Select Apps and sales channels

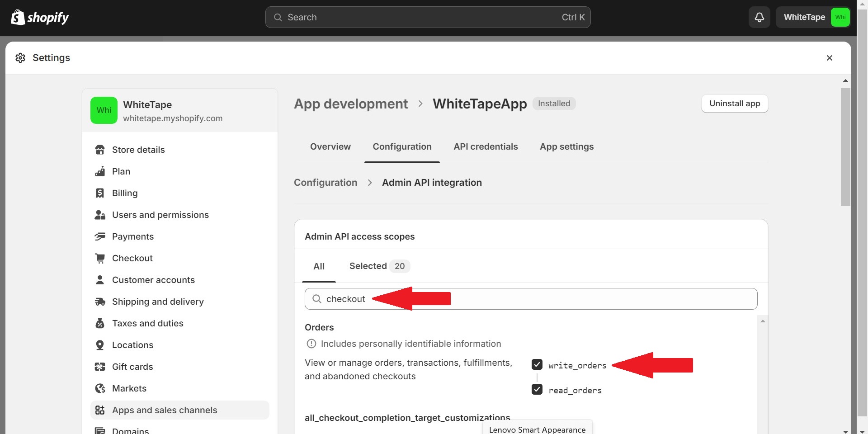(180, 410)
